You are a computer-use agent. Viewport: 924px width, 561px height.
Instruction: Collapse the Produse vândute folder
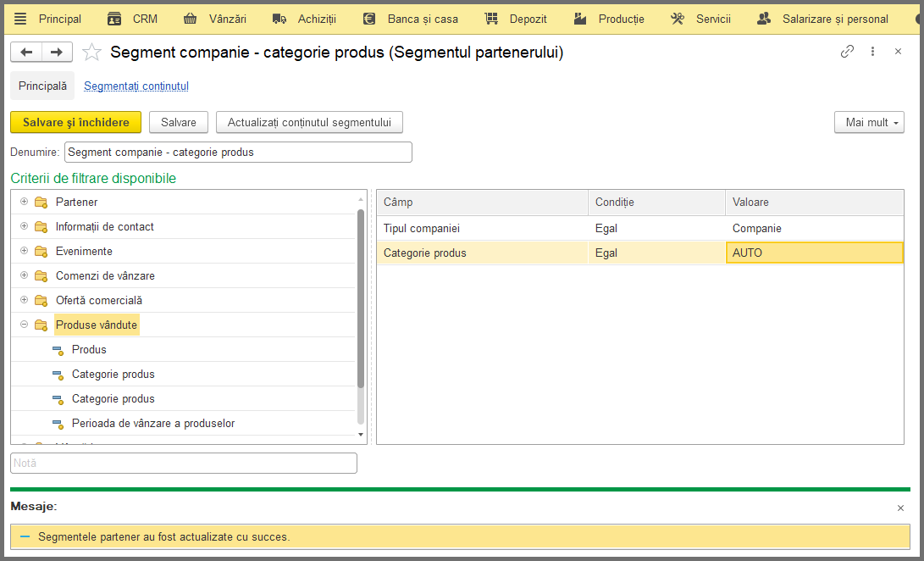(x=25, y=325)
